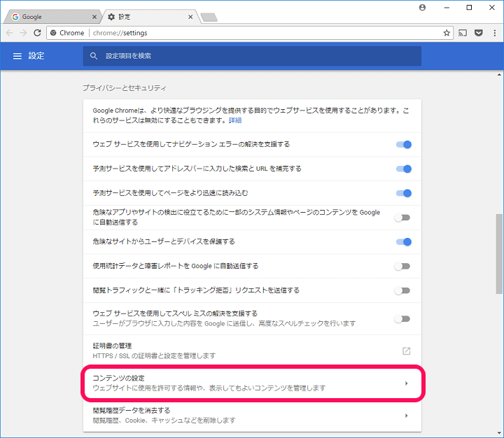Screen dimensions: 504x438
Task: Click the HTTPS / SSL の証明書 description text
Action: [154, 355]
